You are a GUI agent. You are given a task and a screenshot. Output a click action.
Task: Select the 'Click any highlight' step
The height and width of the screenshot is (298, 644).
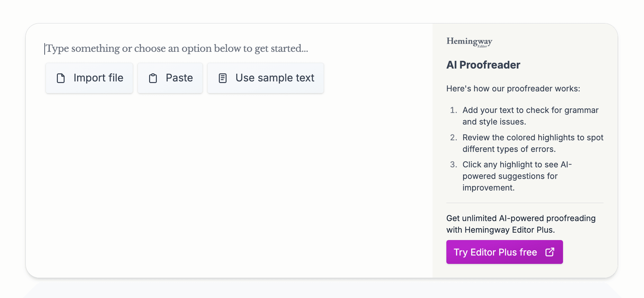pos(517,176)
